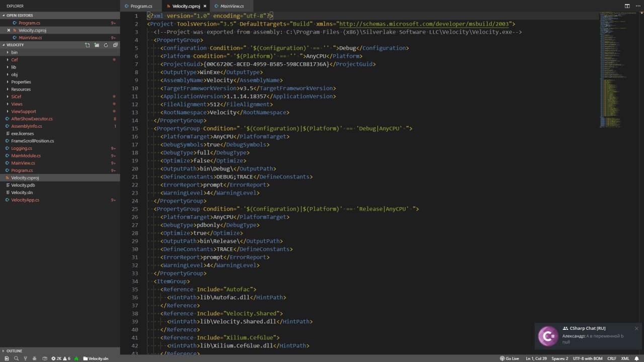Open the Explorer view from status bar icon

8,358
